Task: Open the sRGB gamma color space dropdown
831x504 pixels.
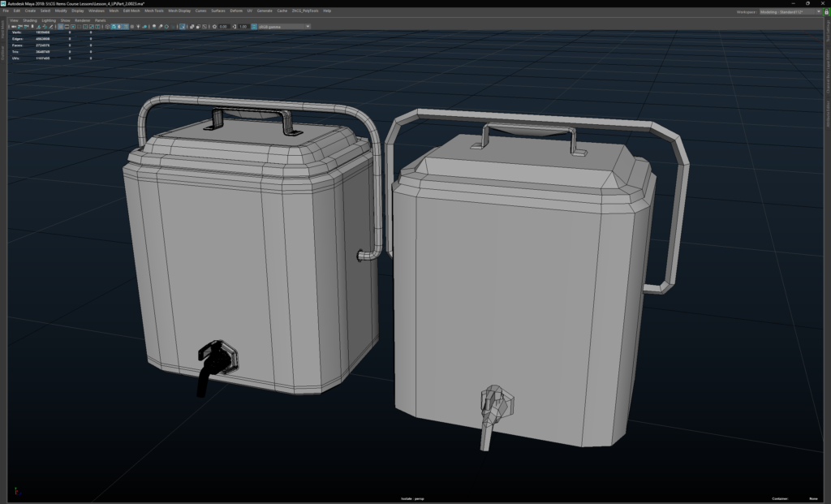Action: click(284, 26)
